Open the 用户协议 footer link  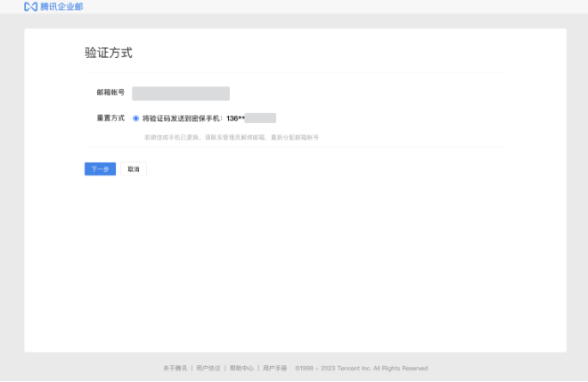tap(208, 368)
